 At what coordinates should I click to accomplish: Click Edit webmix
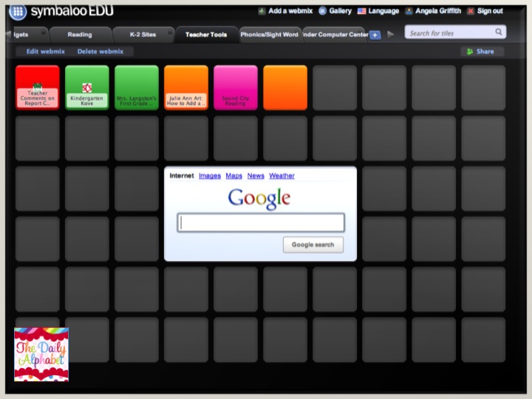click(46, 52)
